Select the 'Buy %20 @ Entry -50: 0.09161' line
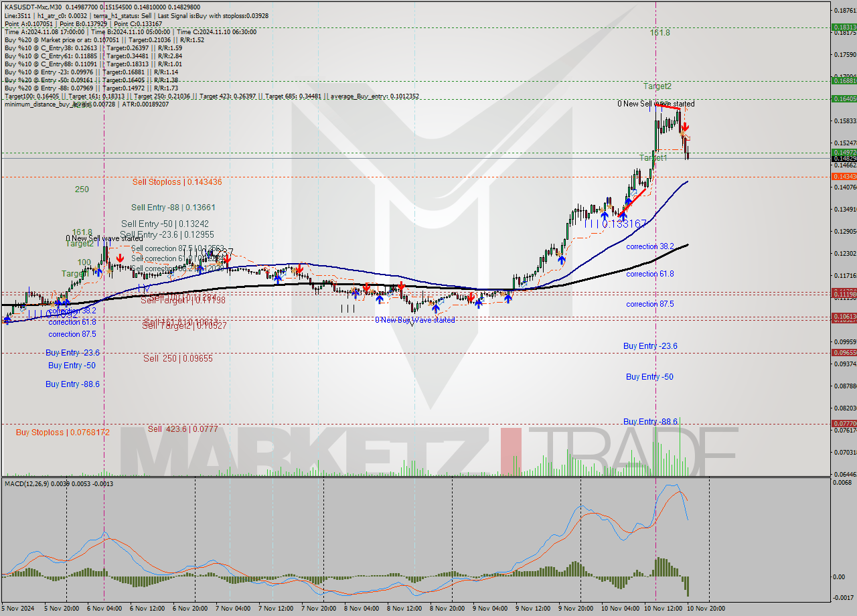Image resolution: width=857 pixels, height=616 pixels. [91, 80]
